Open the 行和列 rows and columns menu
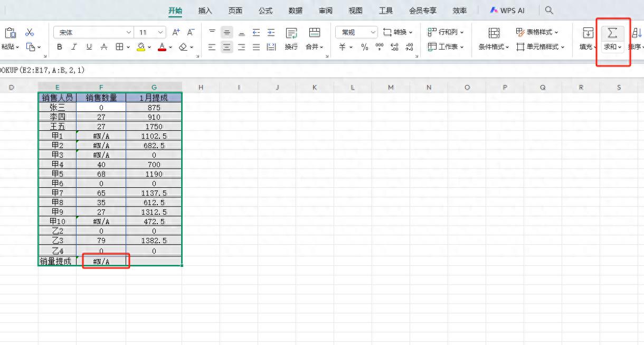The width and height of the screenshot is (644, 345). pyautogui.click(x=446, y=32)
